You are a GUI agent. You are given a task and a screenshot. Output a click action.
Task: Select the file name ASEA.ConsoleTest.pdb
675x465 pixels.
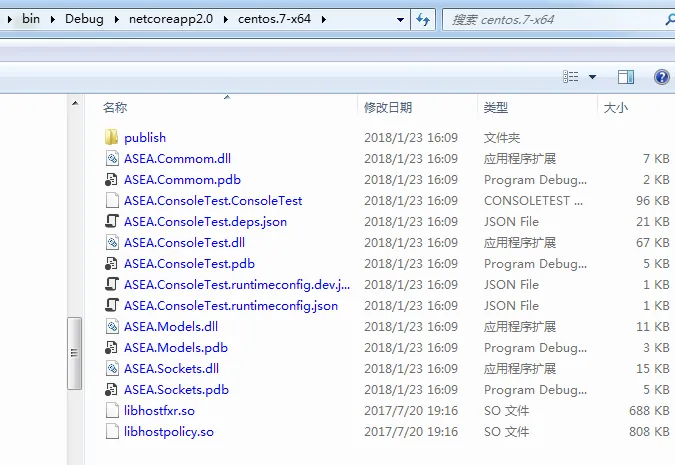(189, 264)
